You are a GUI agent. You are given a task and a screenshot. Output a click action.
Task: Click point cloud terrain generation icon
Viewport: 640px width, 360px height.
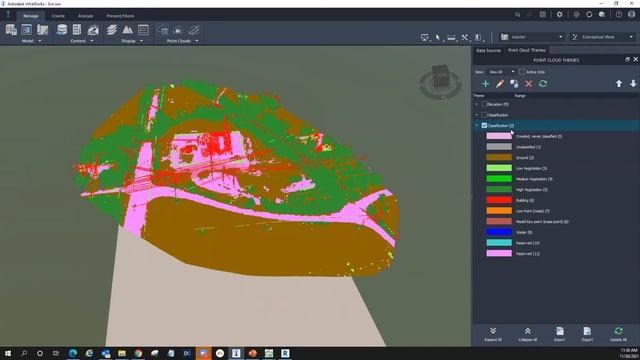click(x=178, y=30)
